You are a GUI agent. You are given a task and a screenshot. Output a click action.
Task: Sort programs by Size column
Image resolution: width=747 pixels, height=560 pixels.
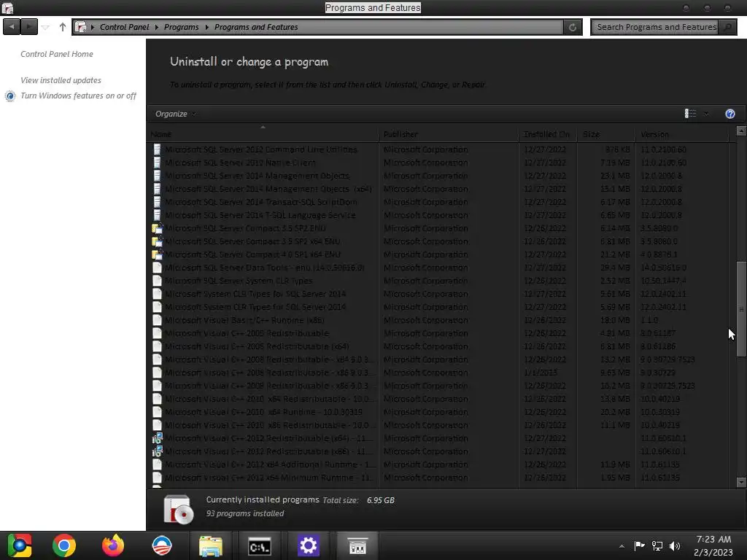coord(606,134)
